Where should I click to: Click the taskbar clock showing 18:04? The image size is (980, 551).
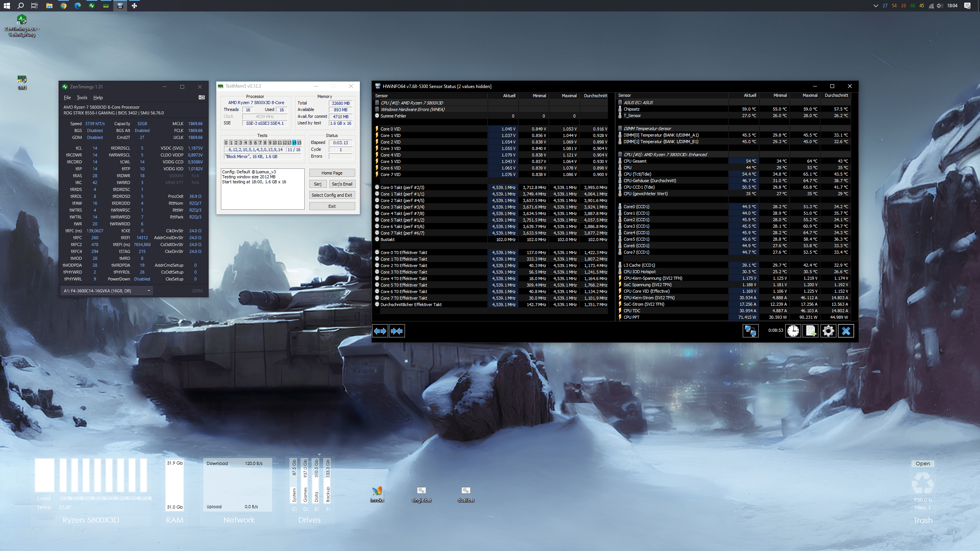pos(952,6)
